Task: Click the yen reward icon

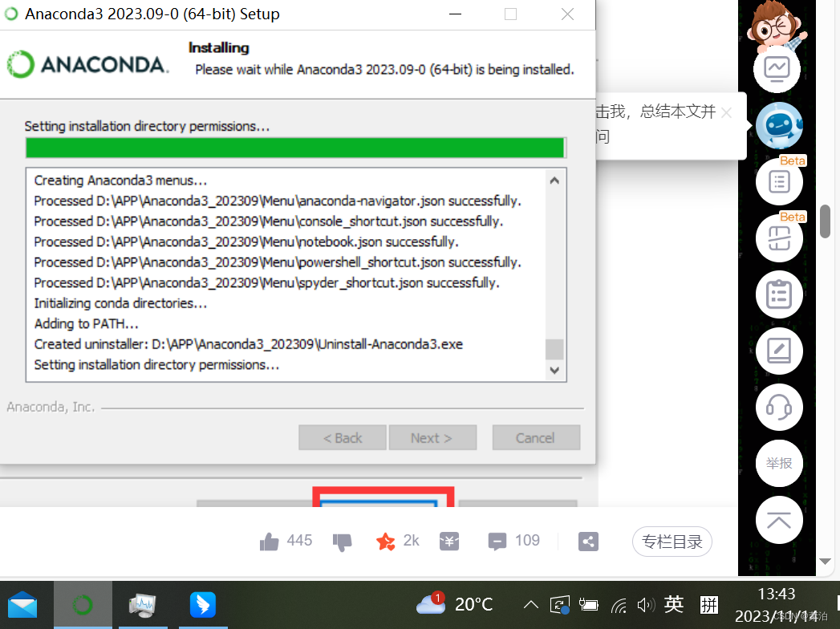Action: 449,542
